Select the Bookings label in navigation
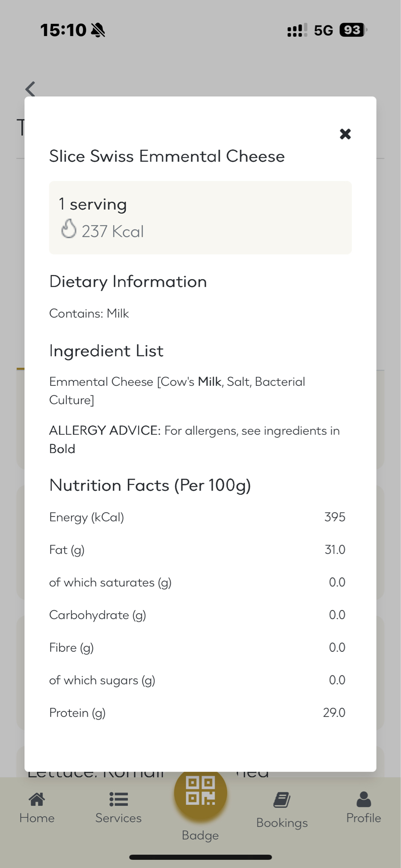Image resolution: width=401 pixels, height=868 pixels. 282,823
